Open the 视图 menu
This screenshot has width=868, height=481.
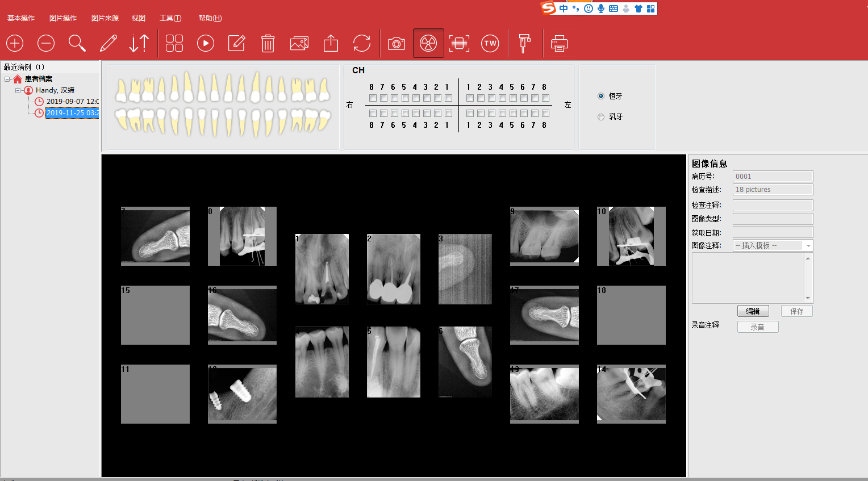(x=139, y=18)
